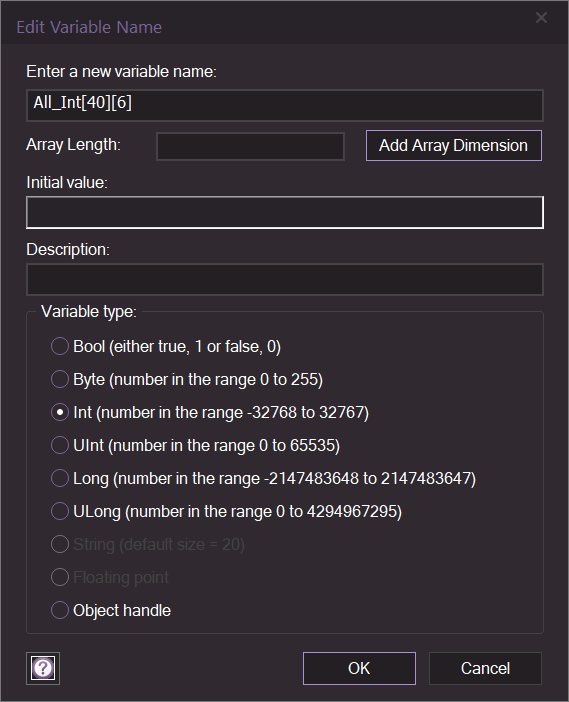
Task: Switch variable type to UInt
Action: (x=60, y=445)
